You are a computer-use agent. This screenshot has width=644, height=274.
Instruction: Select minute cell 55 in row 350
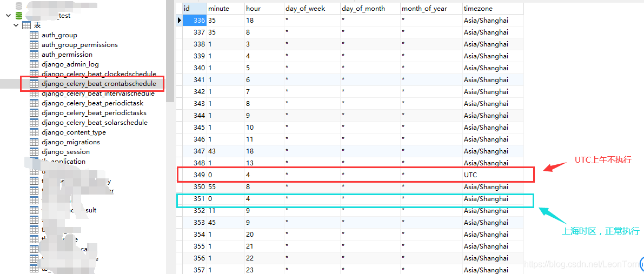click(225, 187)
